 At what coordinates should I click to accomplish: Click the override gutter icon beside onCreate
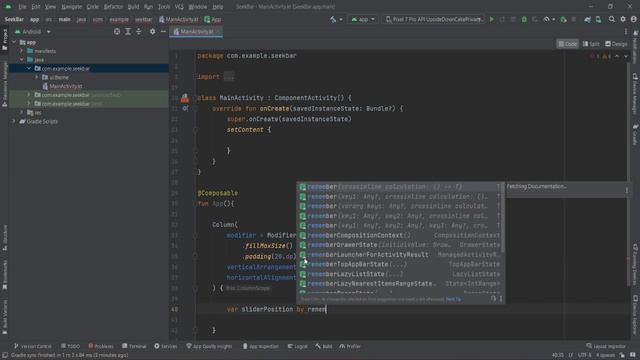tap(185, 109)
